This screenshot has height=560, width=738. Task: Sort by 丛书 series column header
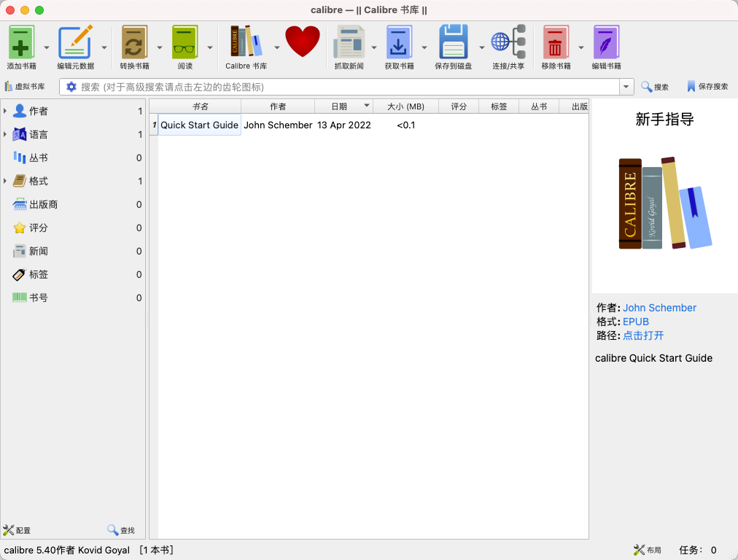[539, 106]
